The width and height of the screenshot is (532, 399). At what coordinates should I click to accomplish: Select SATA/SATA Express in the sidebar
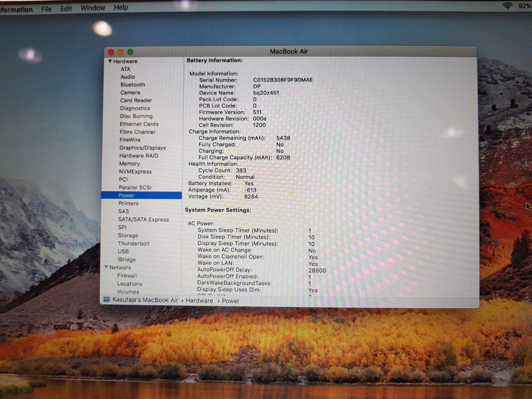coord(144,219)
